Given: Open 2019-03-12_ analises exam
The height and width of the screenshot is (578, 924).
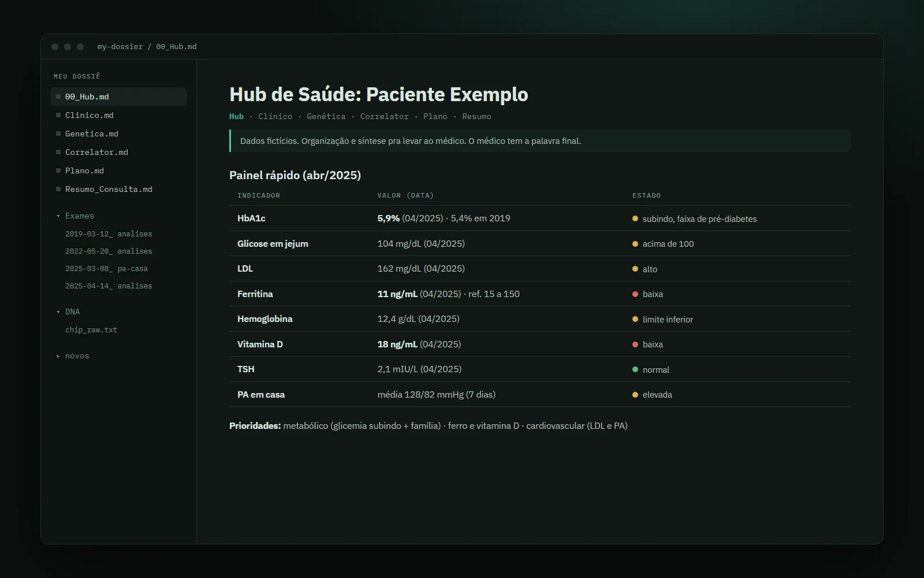Looking at the screenshot, I should (x=109, y=234).
